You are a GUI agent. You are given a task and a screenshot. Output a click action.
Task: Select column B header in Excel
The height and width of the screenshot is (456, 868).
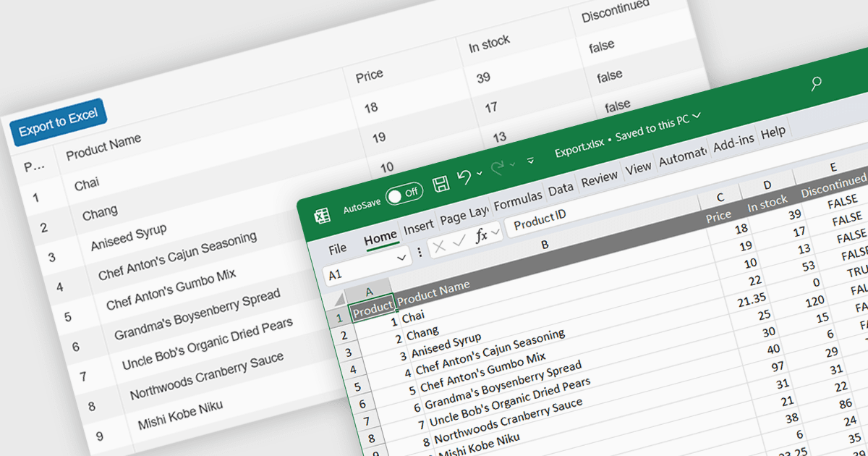point(545,245)
